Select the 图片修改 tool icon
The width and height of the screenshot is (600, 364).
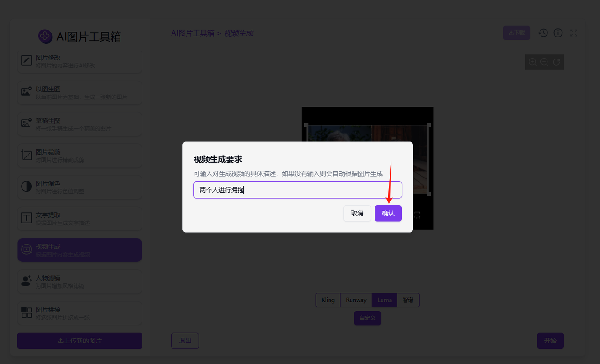coord(27,60)
